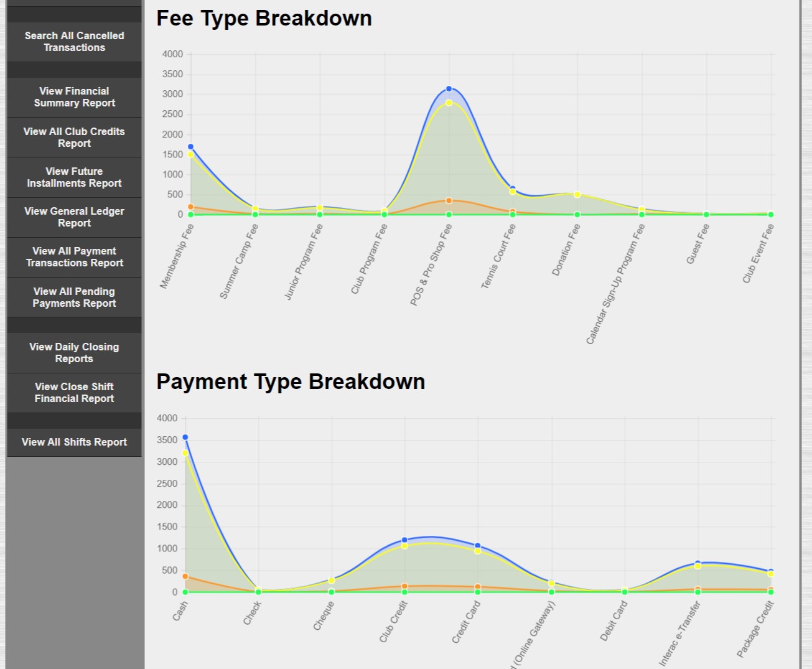Click the Debit Card axis label
The height and width of the screenshot is (669, 812).
[x=614, y=620]
